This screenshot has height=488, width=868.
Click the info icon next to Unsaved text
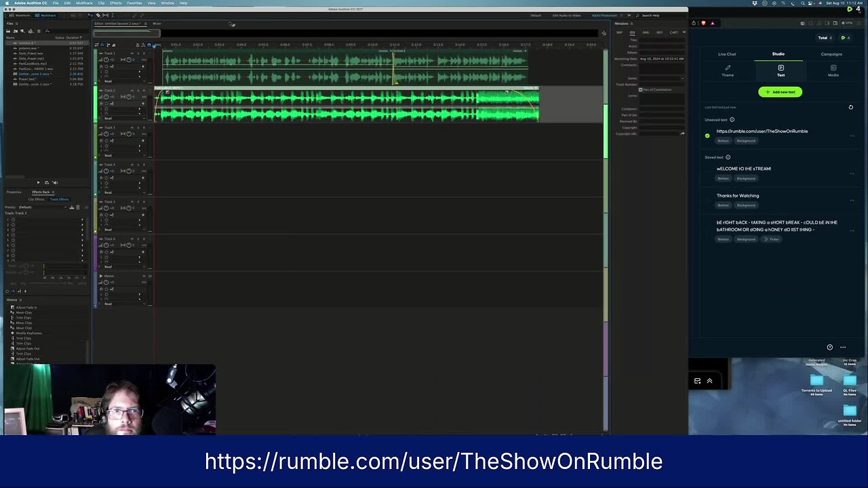click(732, 120)
